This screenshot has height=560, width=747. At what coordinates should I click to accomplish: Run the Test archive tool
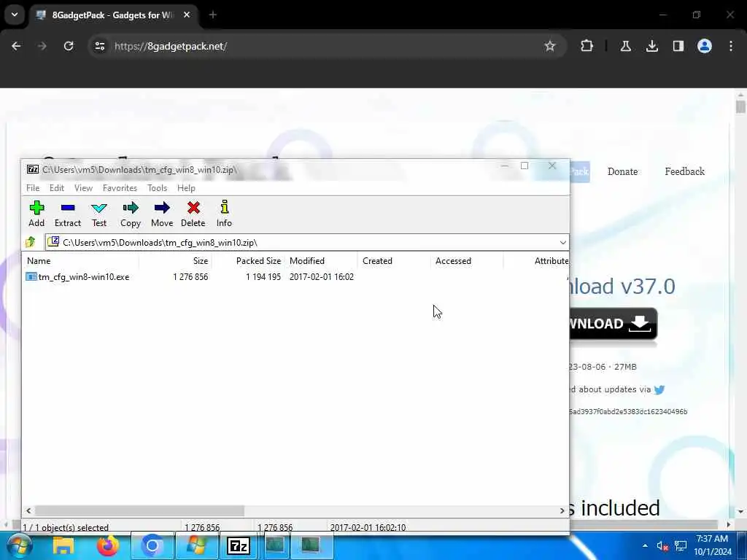click(x=99, y=214)
